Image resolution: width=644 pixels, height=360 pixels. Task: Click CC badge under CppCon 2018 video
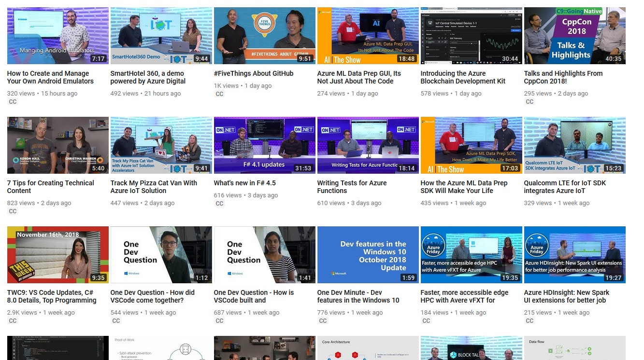coord(530,102)
